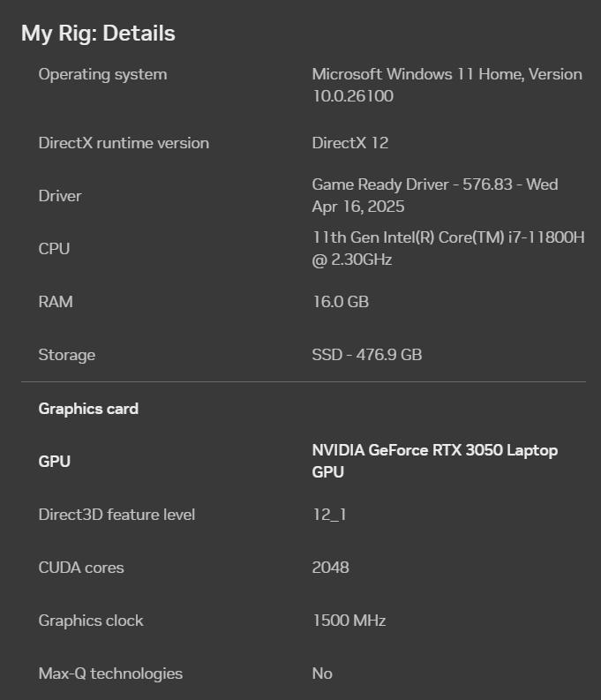
Task: Select the 16.0 GB RAM value
Action: [340, 302]
